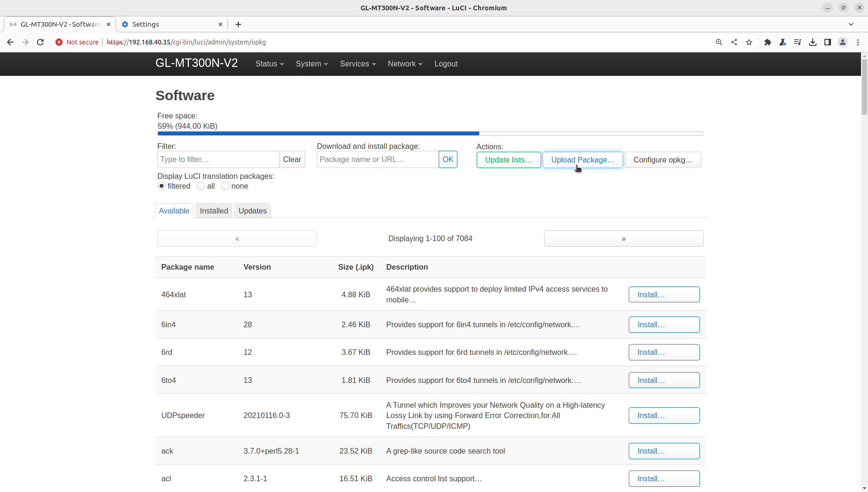Install the 6in4 package
This screenshot has height=492, width=868.
(x=664, y=324)
